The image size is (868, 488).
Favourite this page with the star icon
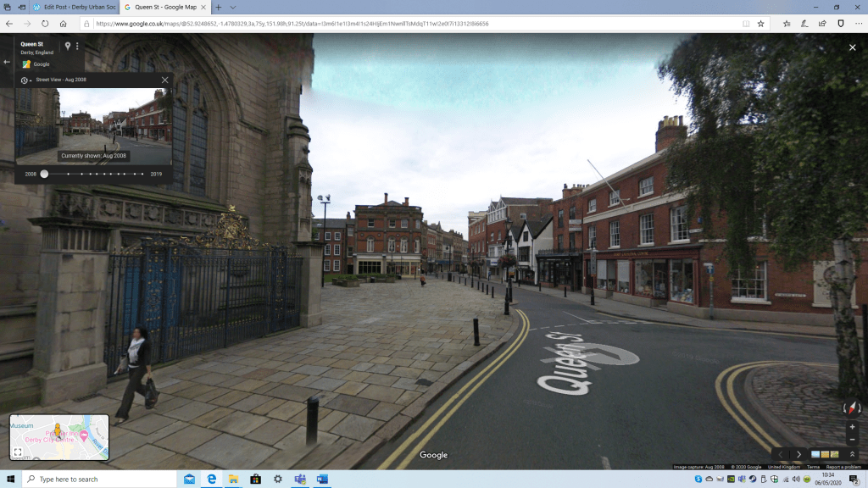click(760, 24)
